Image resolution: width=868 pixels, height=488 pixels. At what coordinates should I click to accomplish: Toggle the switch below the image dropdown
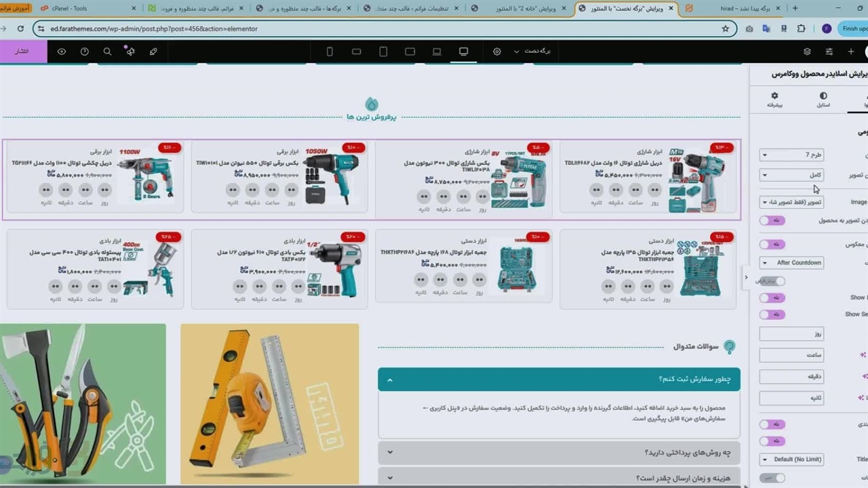[772, 220]
